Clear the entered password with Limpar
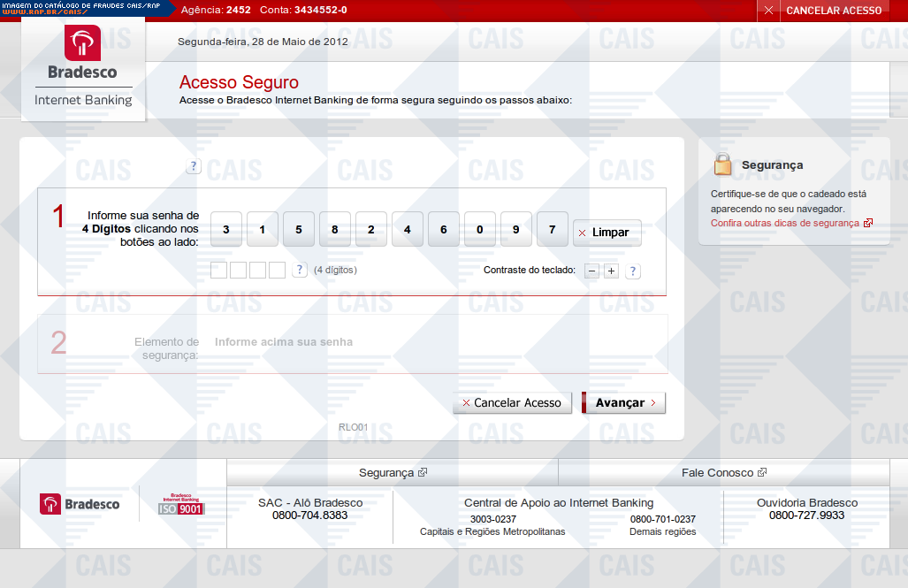Viewport: 908px width, 588px height. coord(607,233)
